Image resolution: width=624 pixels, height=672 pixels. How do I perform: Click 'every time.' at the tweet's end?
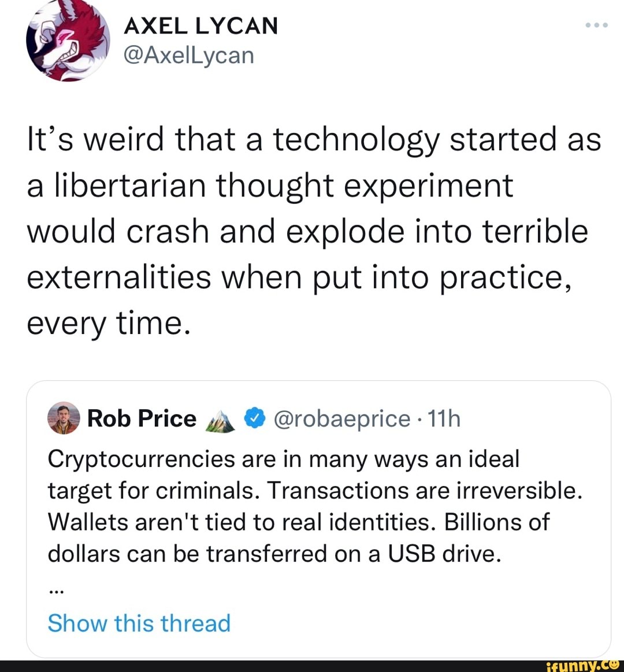[x=109, y=322]
